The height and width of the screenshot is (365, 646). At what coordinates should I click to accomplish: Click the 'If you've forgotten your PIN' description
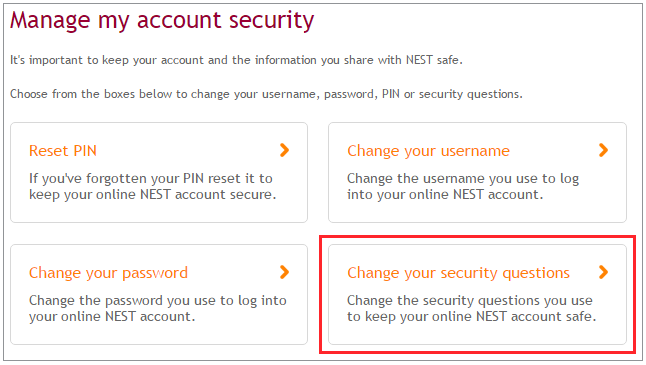(152, 186)
